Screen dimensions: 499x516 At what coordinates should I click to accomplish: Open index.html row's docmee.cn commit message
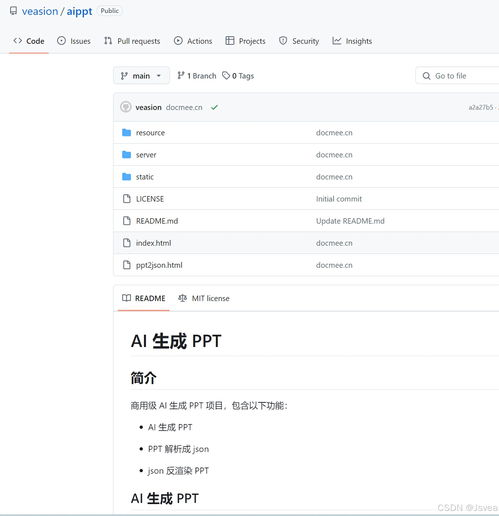pos(334,243)
